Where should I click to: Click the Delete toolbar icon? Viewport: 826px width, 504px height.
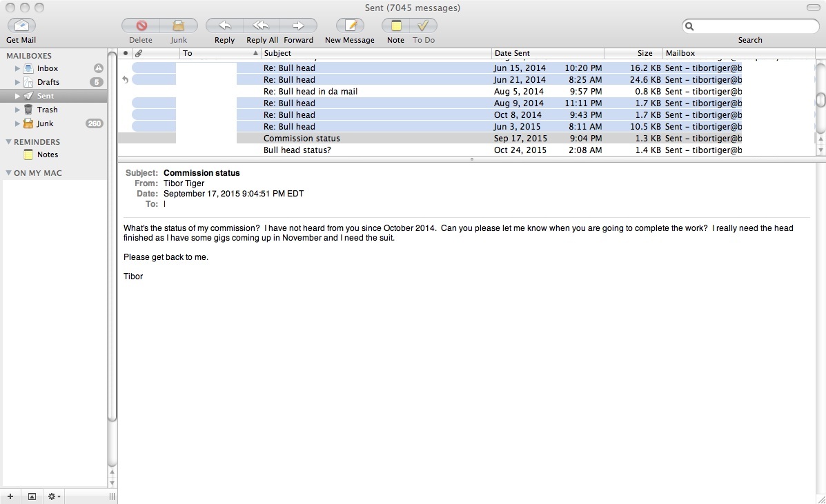pyautogui.click(x=141, y=26)
